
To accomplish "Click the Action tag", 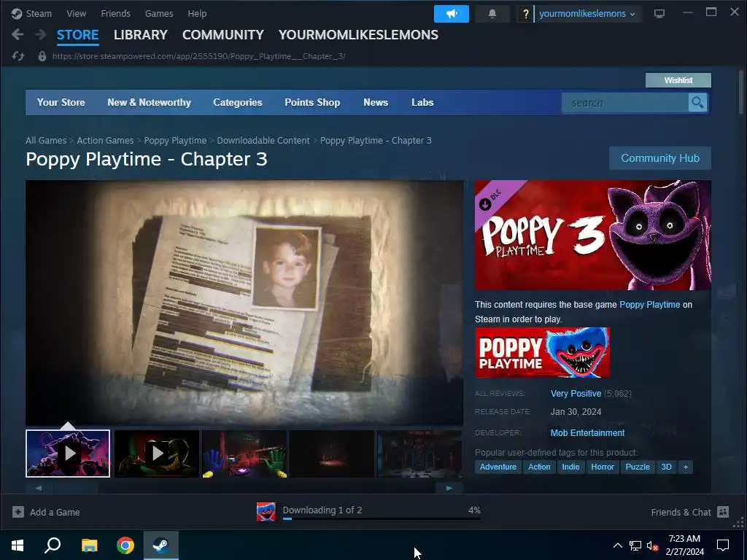I will pyautogui.click(x=539, y=467).
